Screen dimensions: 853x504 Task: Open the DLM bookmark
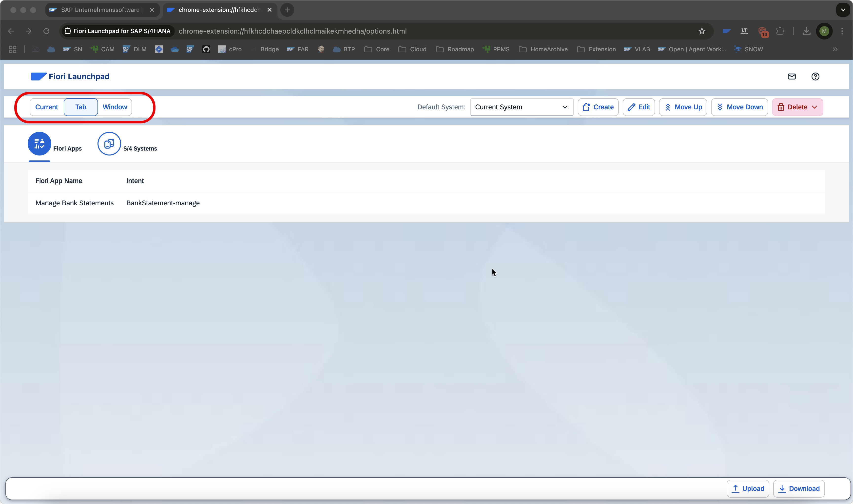[x=135, y=49]
